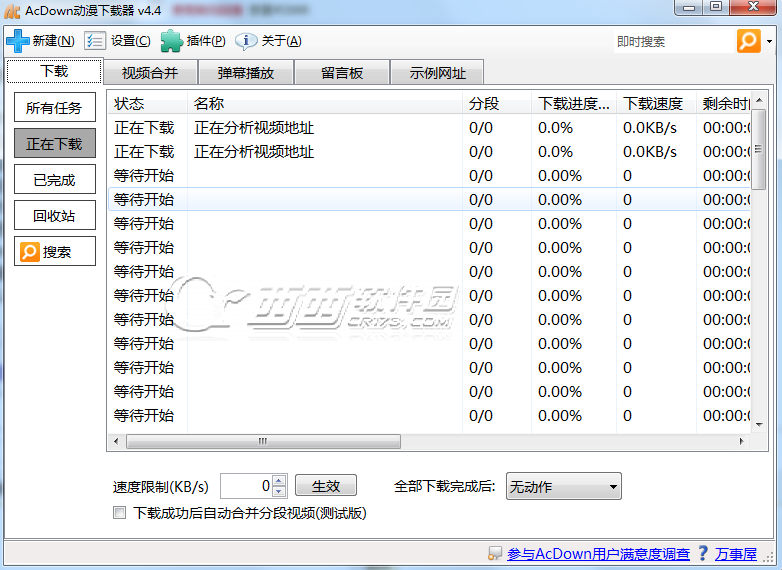Click the blue plus New task icon

(x=17, y=41)
